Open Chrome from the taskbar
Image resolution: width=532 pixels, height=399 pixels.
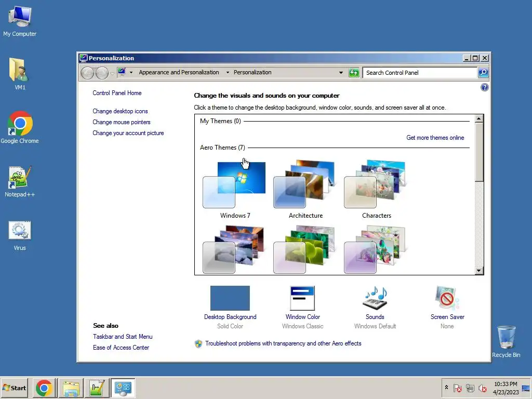(x=44, y=388)
